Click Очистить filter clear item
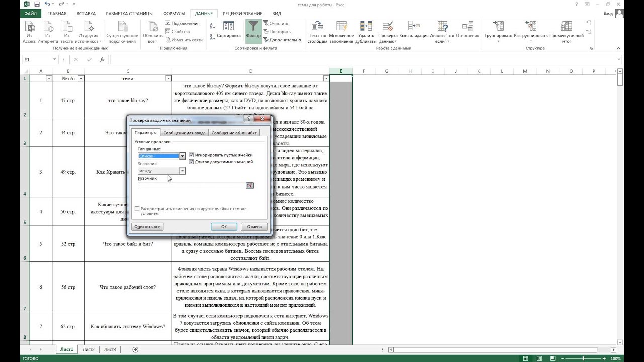Viewport: 644px width, 362px height. point(275,23)
